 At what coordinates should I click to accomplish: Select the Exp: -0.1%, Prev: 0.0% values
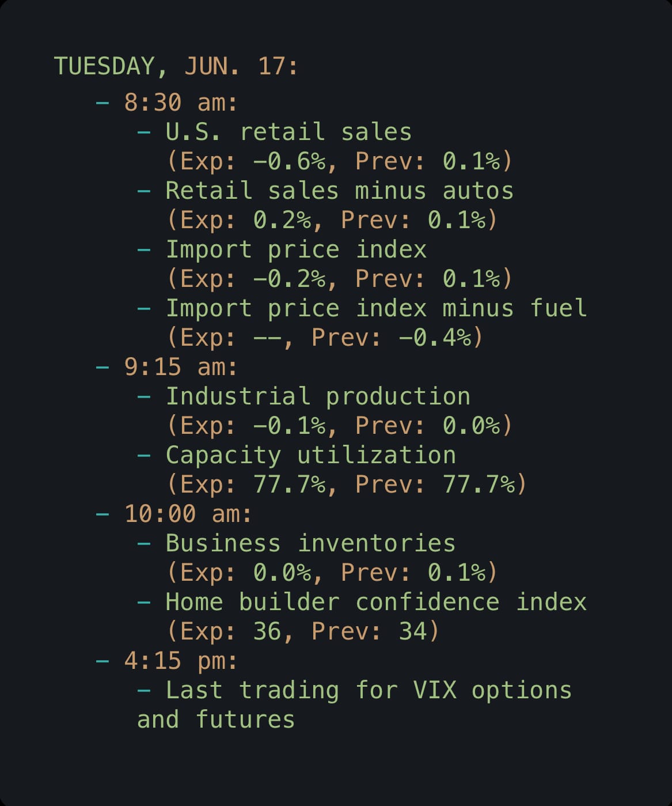tap(339, 426)
